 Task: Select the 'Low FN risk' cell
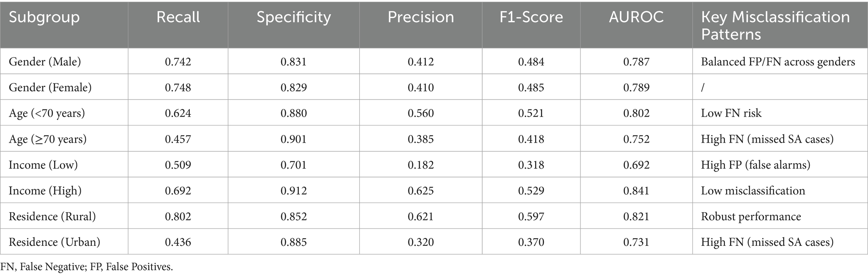coord(731,113)
